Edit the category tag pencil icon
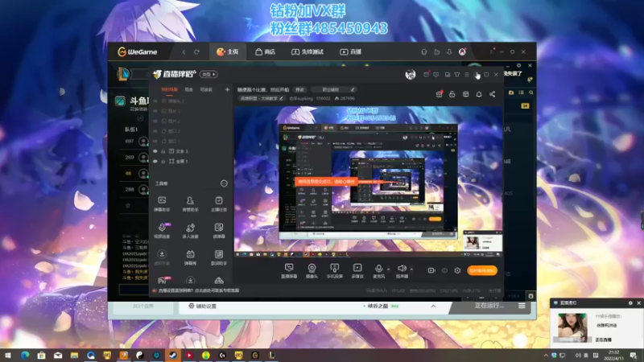 point(281,98)
